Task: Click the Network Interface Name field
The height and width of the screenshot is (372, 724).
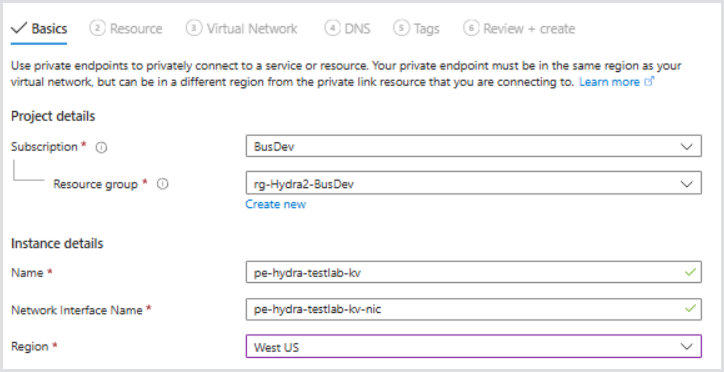Action: (x=474, y=309)
